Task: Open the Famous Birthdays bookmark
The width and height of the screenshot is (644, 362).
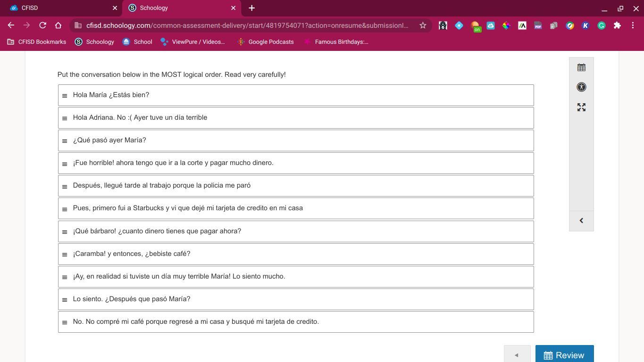Action: [x=335, y=42]
